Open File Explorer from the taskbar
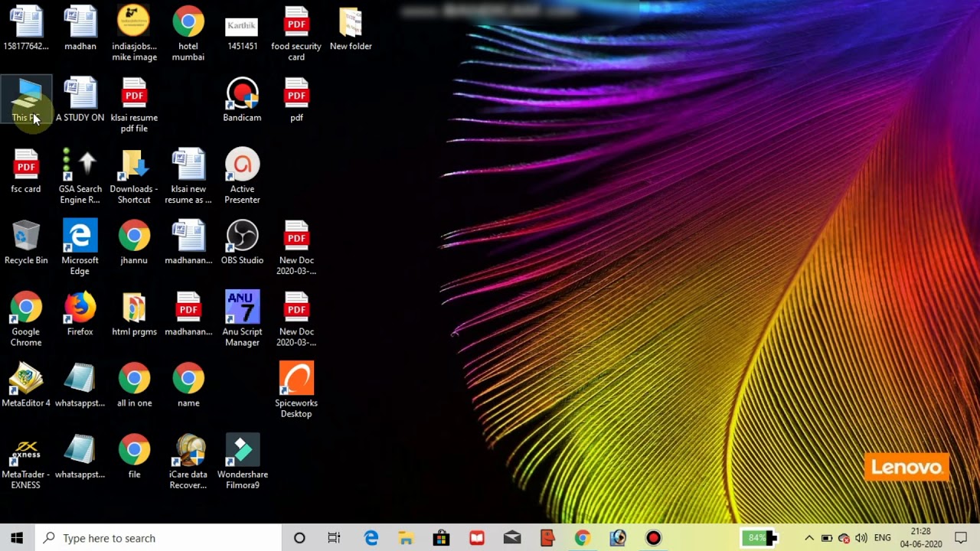This screenshot has width=980, height=551. coord(406,538)
